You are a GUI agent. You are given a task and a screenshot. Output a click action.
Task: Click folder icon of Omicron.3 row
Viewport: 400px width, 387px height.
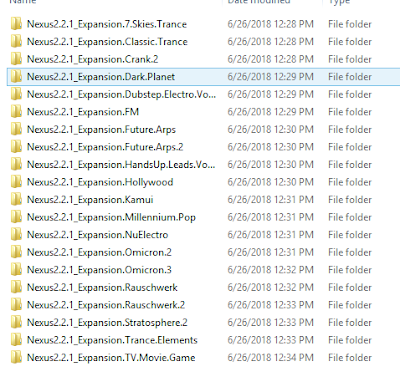click(x=16, y=270)
